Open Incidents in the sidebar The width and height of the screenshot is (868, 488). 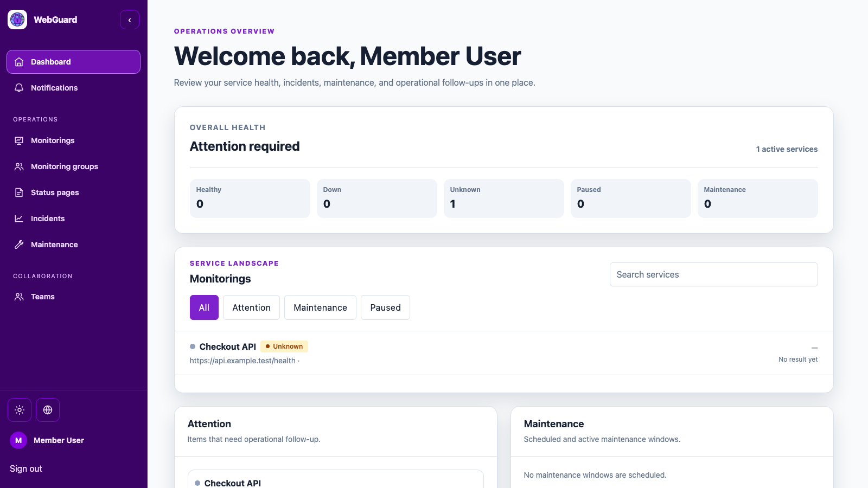coord(73,219)
